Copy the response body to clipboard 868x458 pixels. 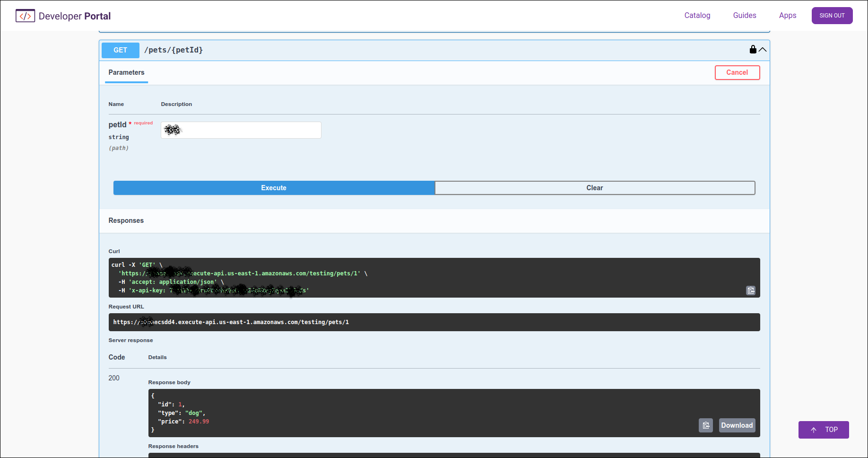coord(706,425)
